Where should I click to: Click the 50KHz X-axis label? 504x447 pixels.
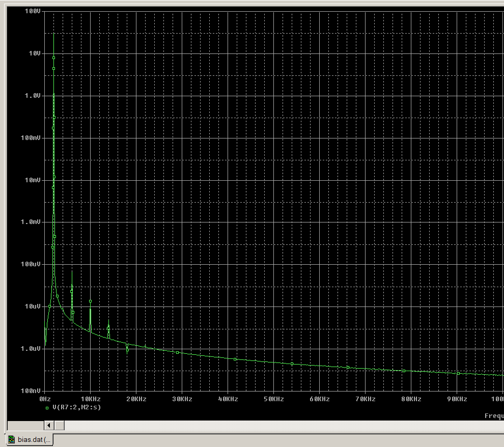click(x=274, y=399)
